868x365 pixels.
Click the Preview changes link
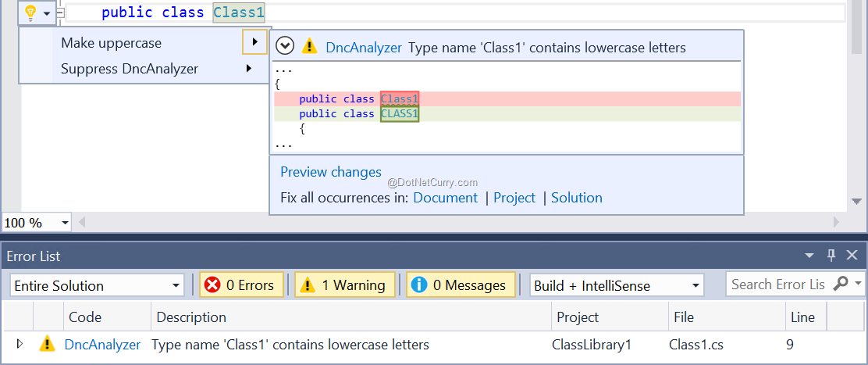(x=331, y=172)
